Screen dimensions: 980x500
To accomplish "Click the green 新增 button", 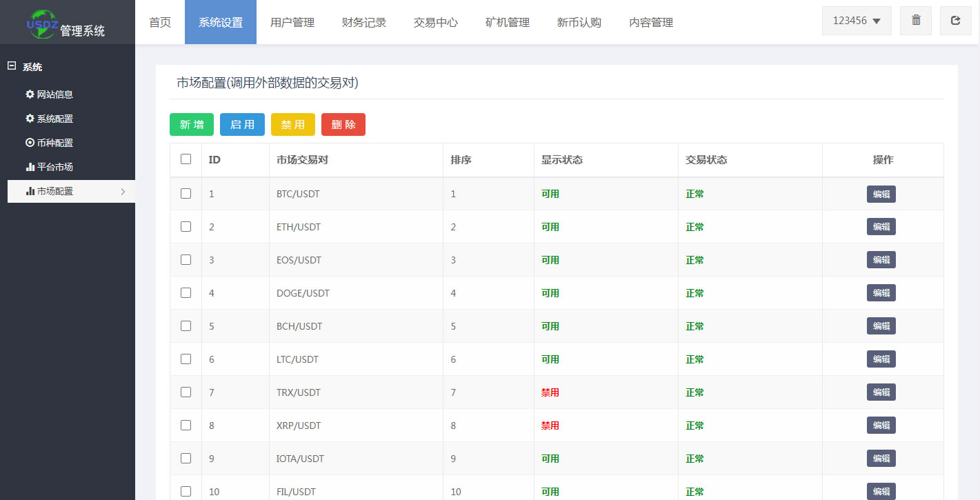I will 192,124.
